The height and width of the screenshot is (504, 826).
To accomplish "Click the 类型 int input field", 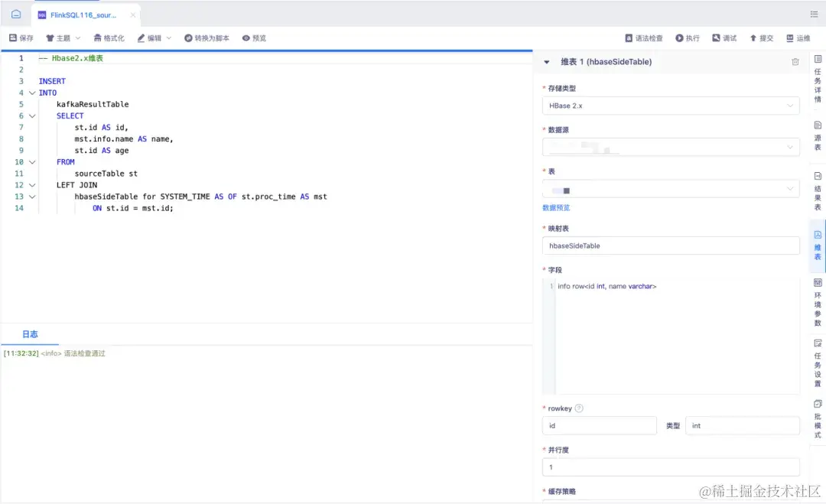I will pyautogui.click(x=742, y=425).
